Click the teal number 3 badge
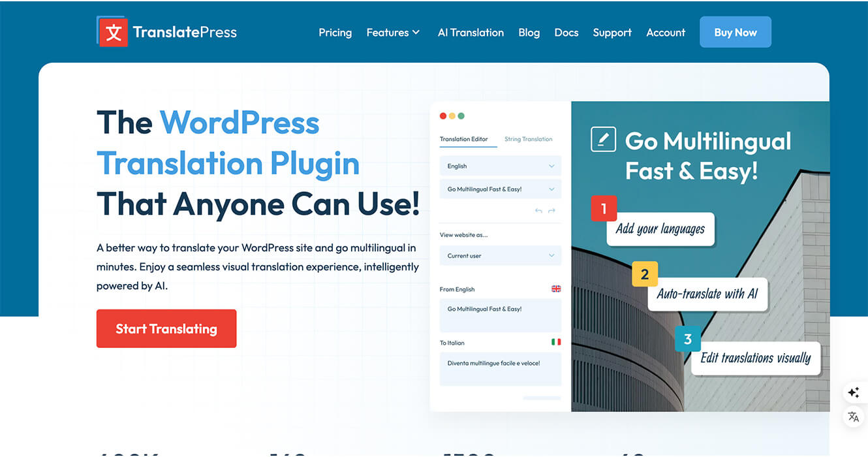 pos(687,339)
